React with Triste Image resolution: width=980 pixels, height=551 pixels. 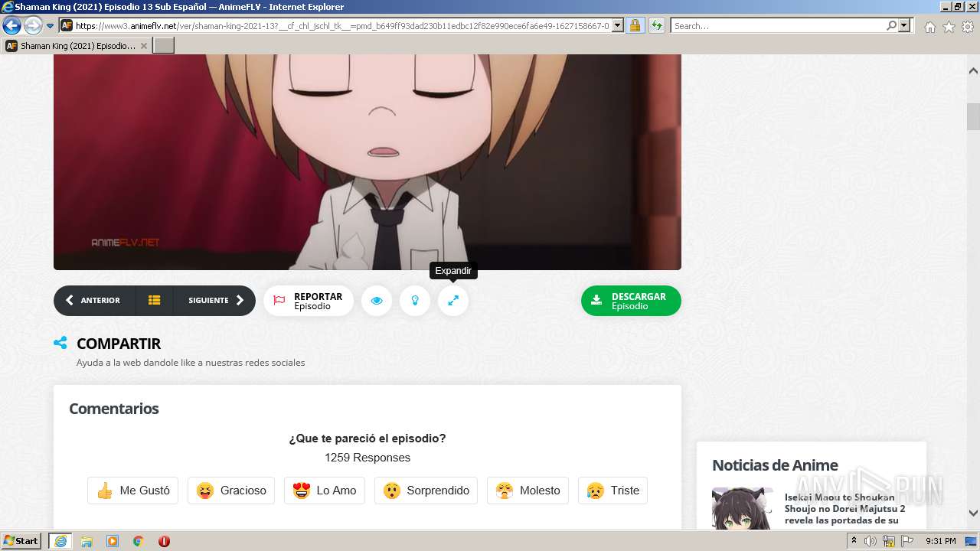[612, 491]
